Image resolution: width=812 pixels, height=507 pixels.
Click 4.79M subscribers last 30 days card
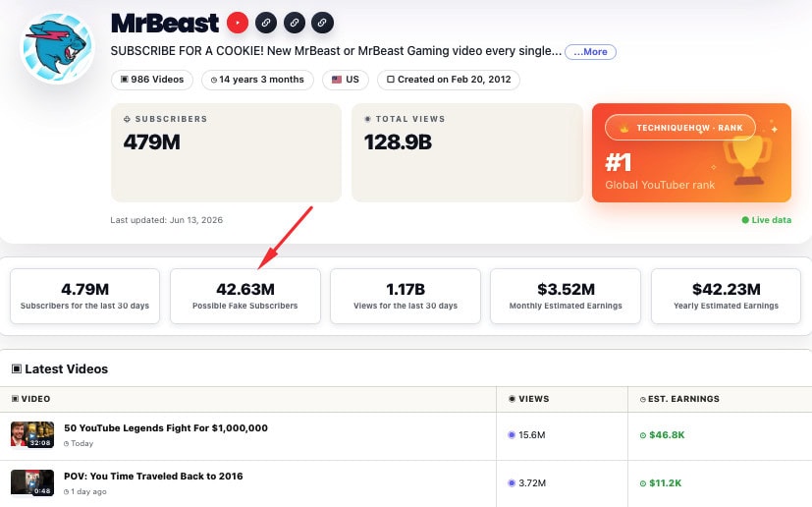pyautogui.click(x=84, y=296)
